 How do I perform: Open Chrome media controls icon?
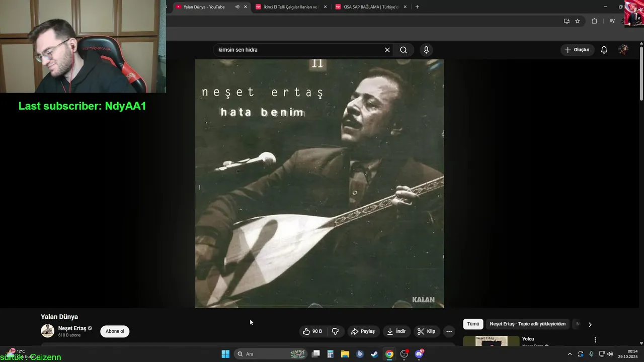[612, 21]
